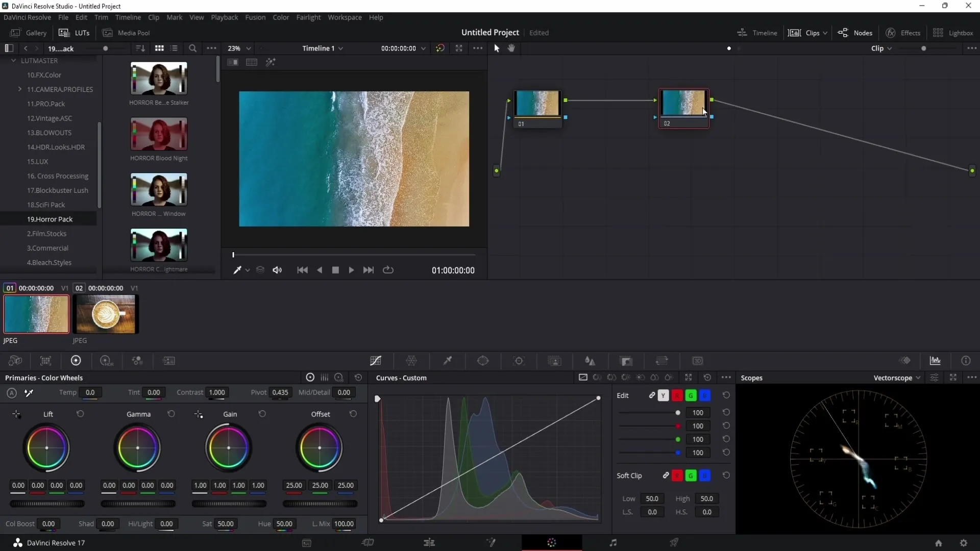
Task: Enable the blue channel in node editor
Action: tap(705, 395)
